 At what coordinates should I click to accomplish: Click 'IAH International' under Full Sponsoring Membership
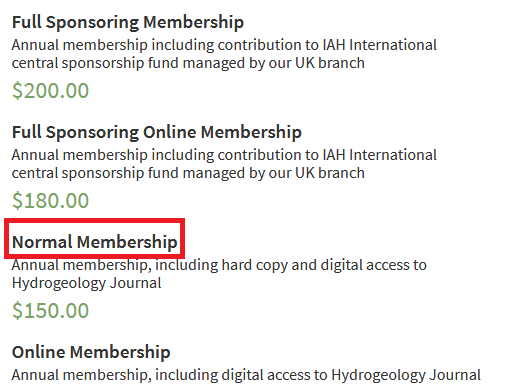coord(380,45)
